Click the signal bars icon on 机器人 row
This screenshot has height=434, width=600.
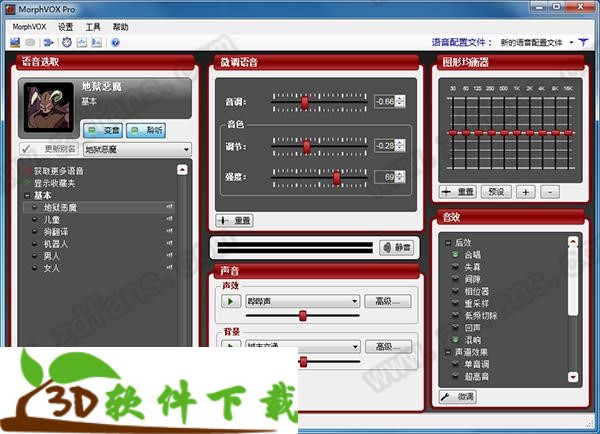(x=170, y=243)
